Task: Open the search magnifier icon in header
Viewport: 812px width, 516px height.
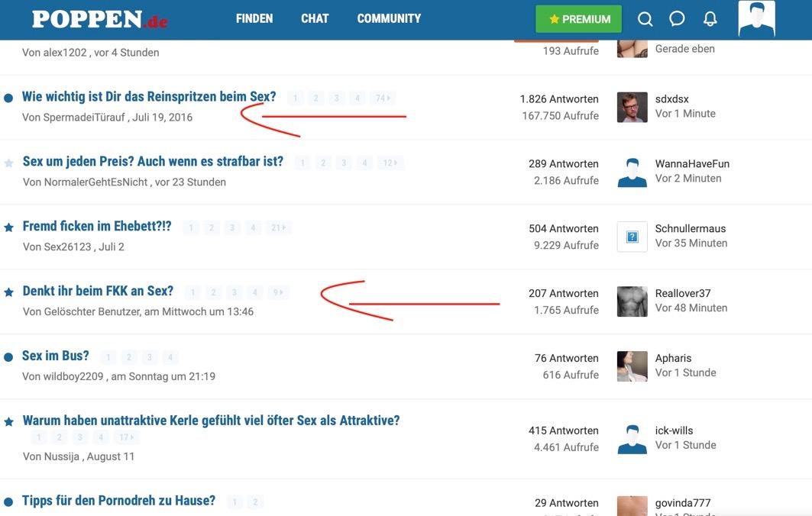Action: click(645, 19)
